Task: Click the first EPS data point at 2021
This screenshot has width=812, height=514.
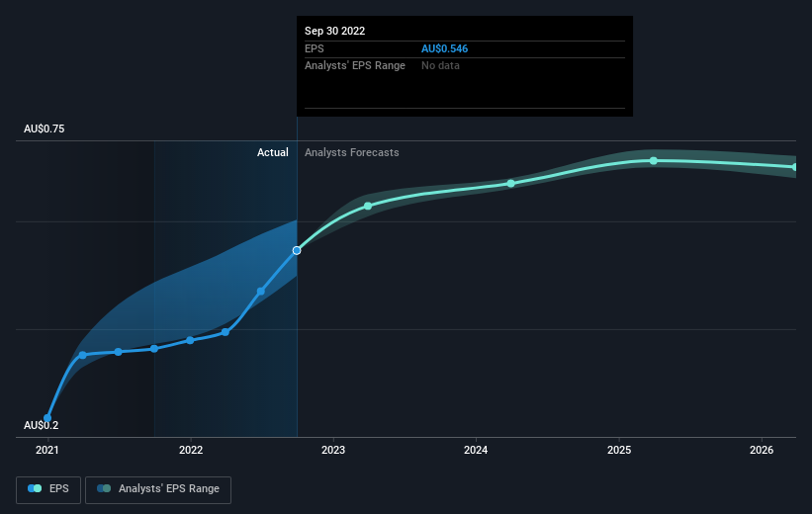Action: (x=47, y=418)
